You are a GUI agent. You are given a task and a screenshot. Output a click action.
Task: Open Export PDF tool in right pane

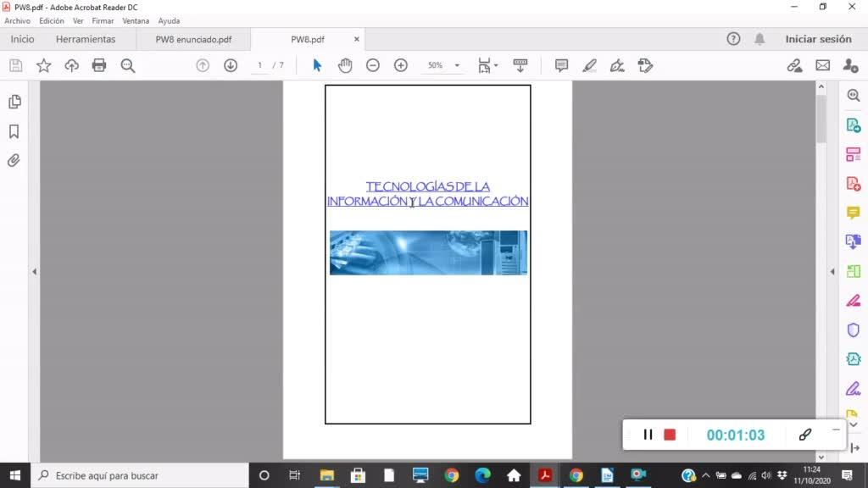(x=853, y=125)
